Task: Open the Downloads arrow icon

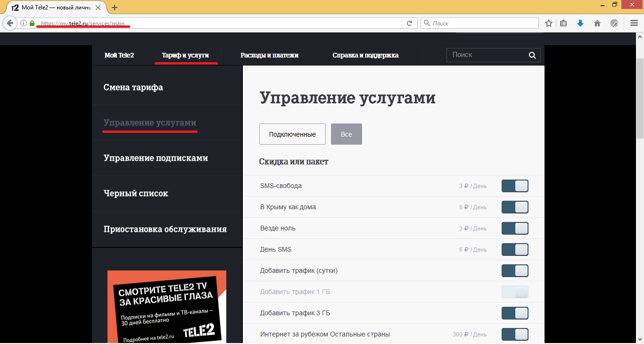Action: (580, 23)
